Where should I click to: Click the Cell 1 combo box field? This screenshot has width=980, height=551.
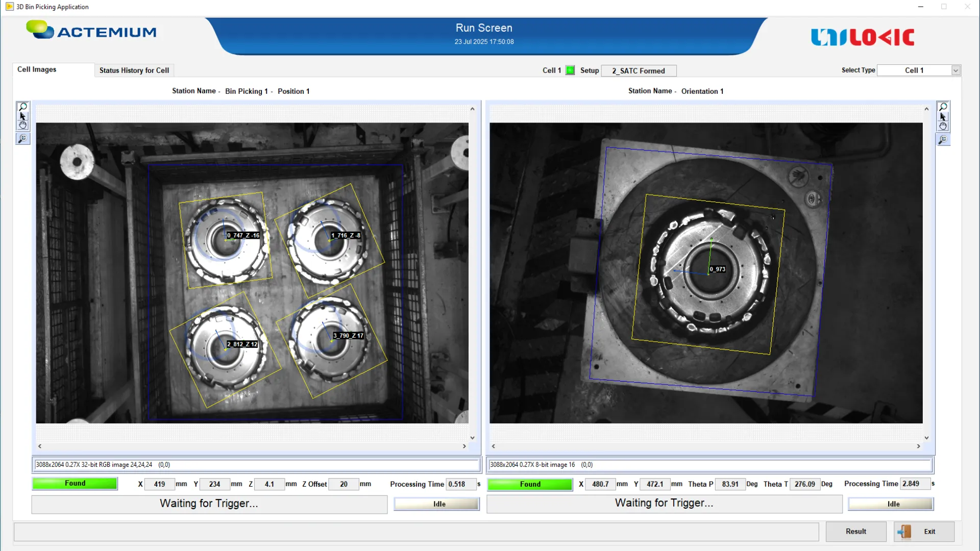click(x=914, y=70)
